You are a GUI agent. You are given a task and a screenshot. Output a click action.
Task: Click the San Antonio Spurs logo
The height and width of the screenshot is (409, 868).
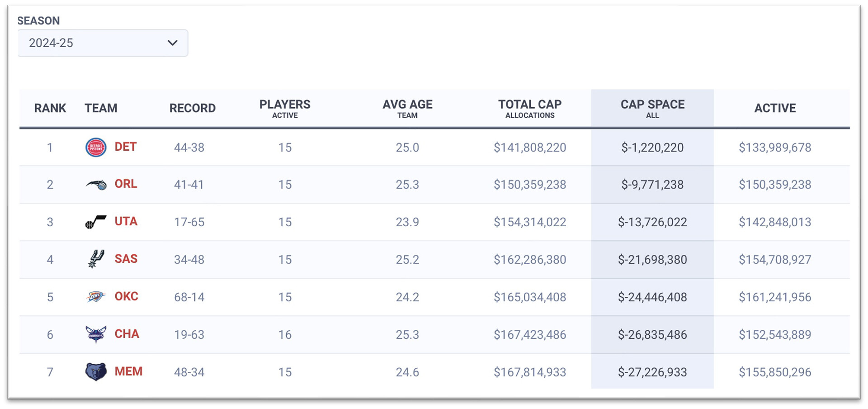pyautogui.click(x=96, y=259)
